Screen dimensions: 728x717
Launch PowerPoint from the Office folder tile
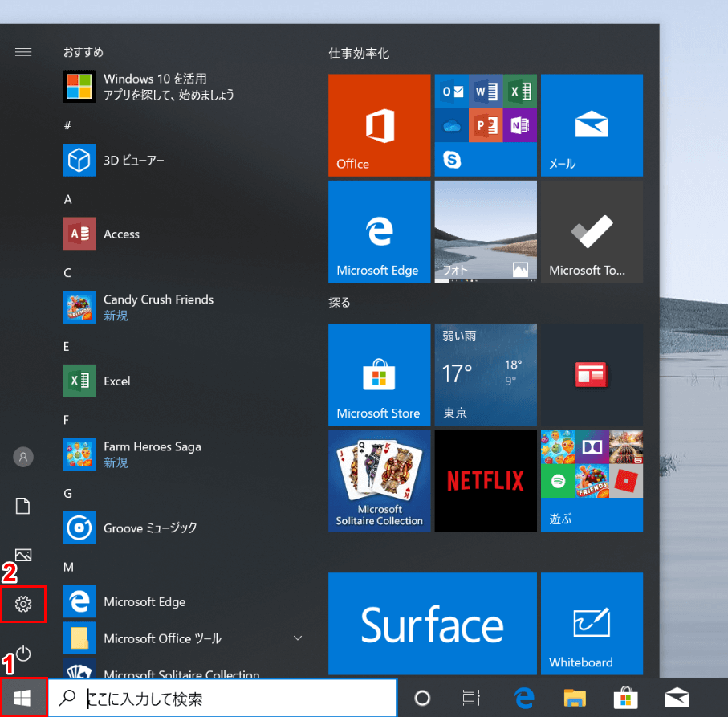486,125
